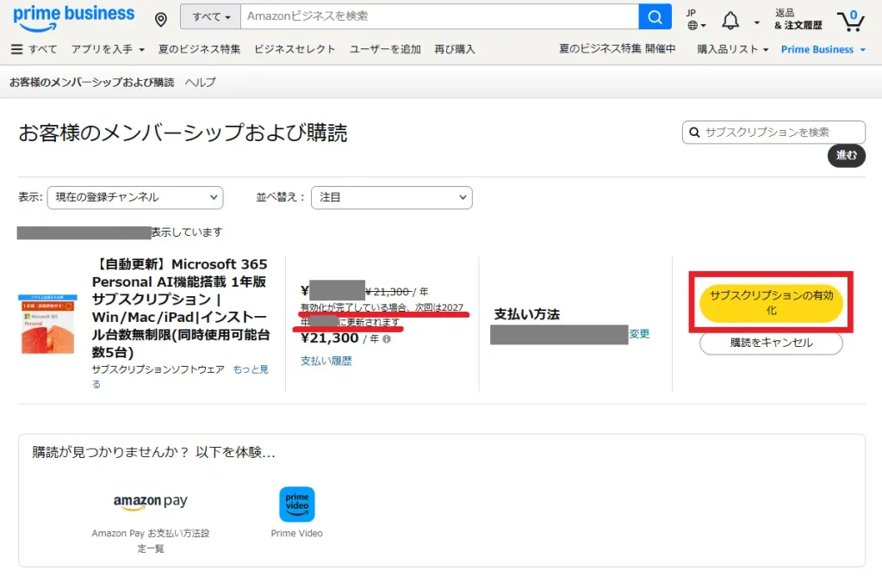Focus the サブスクリプションを検索 field
This screenshot has height=588, width=882.
point(773,132)
